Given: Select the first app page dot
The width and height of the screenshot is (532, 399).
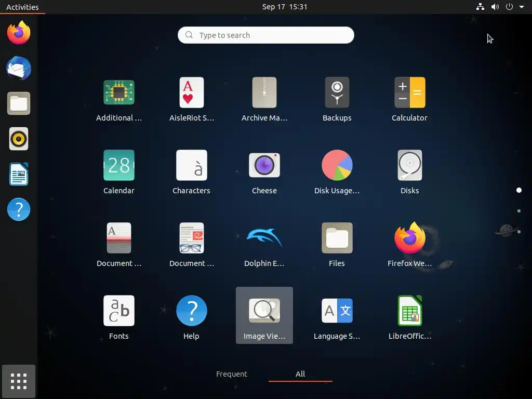Looking at the screenshot, I should click(519, 190).
